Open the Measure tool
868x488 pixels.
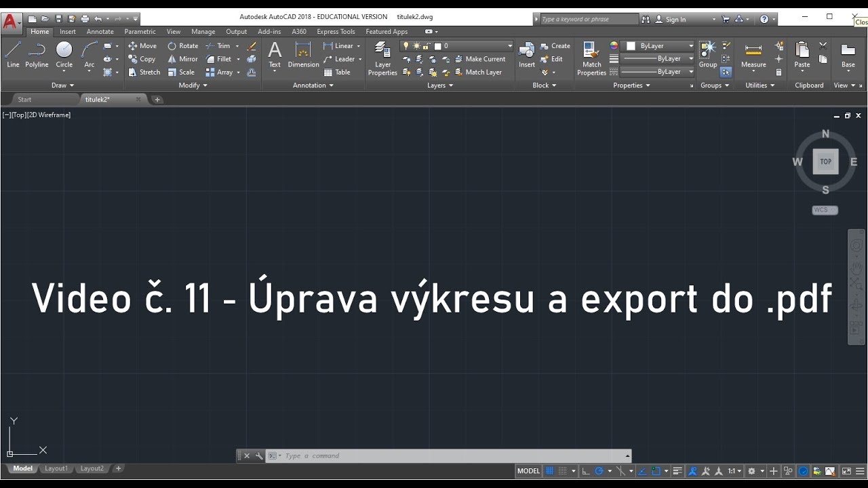coord(753,55)
